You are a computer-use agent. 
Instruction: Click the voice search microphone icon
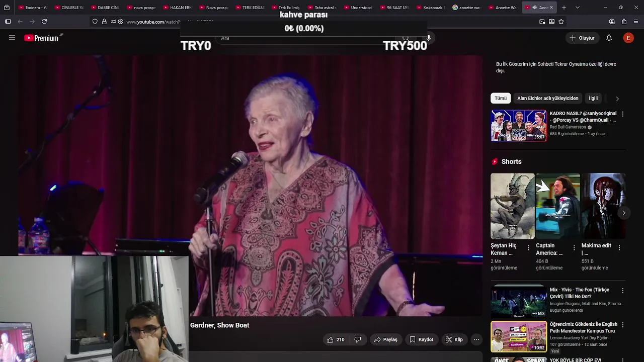click(429, 38)
